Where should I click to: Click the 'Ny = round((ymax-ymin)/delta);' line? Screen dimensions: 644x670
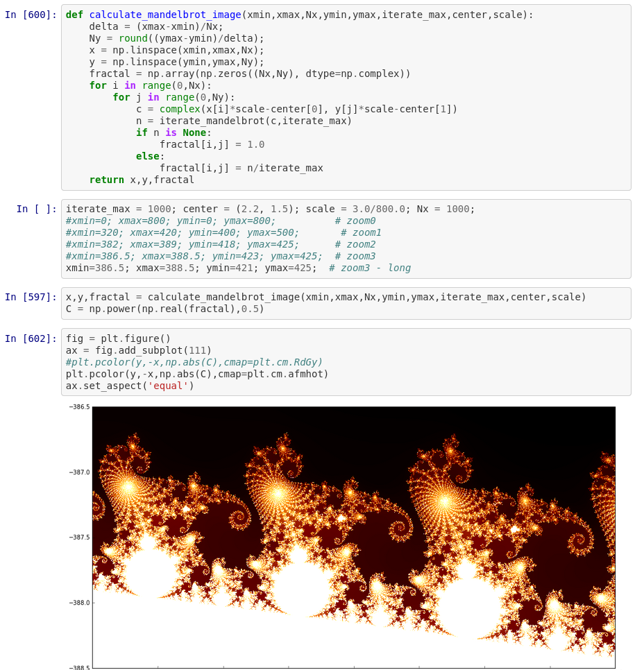coord(176,38)
